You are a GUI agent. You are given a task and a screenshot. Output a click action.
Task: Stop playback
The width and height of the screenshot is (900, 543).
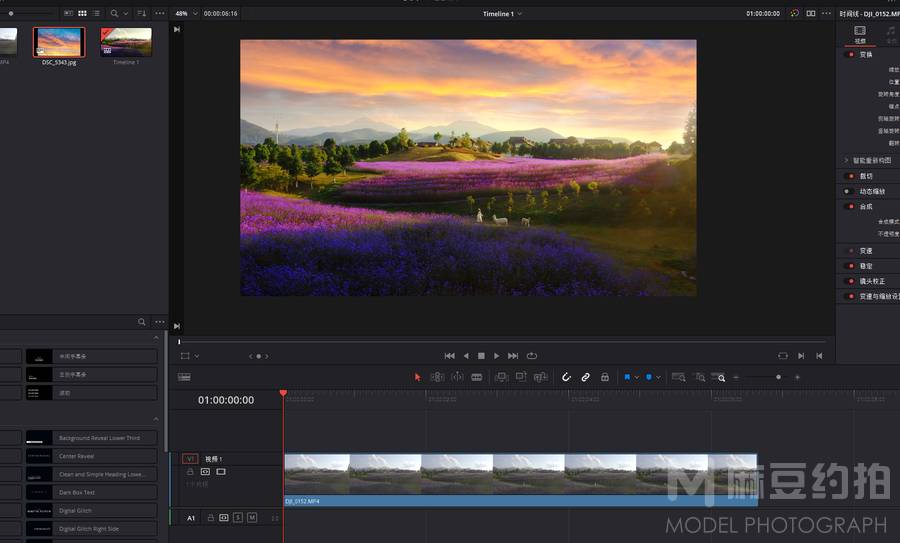(x=481, y=356)
